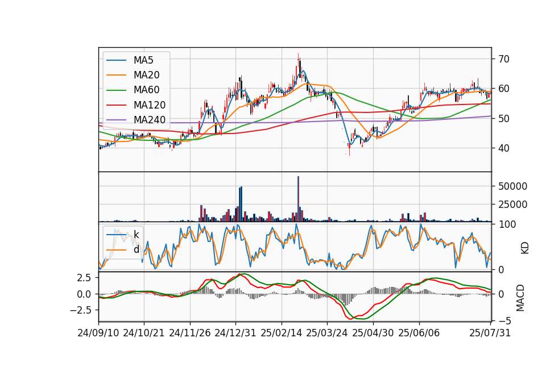
Task: Click the MACD left axis value −2.5
Action: click(x=80, y=310)
